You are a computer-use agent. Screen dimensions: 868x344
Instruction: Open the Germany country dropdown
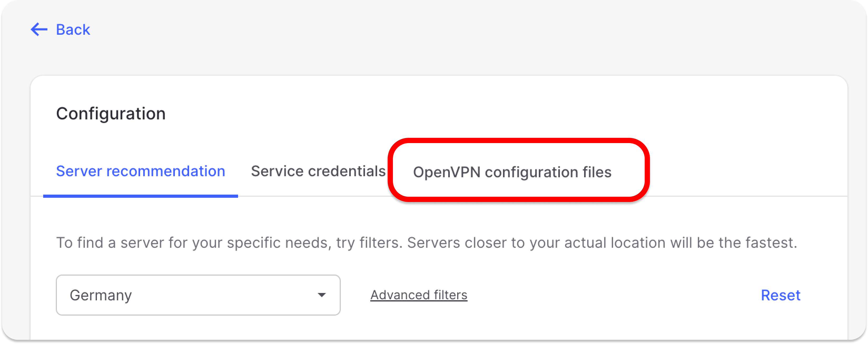pos(198,295)
